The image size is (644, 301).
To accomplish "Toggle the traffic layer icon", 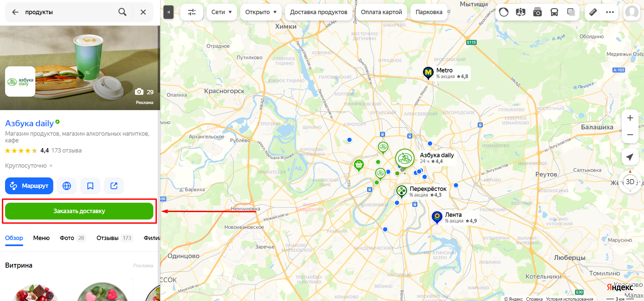I will click(x=503, y=12).
